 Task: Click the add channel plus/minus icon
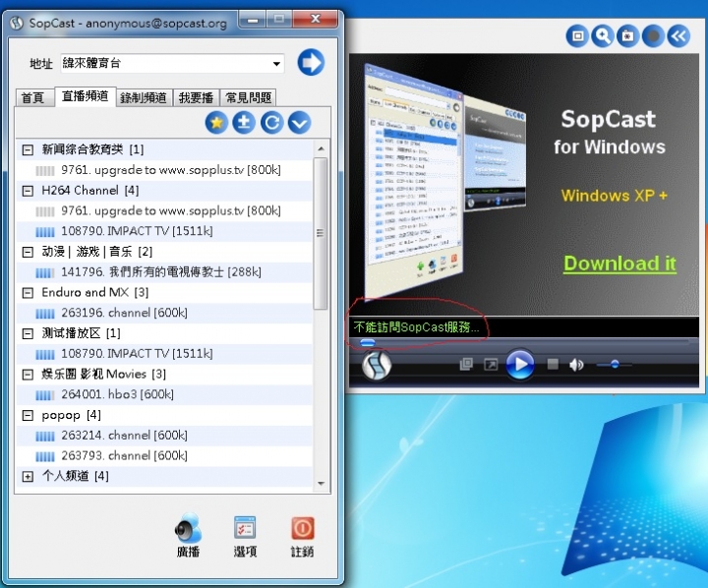pos(244,122)
